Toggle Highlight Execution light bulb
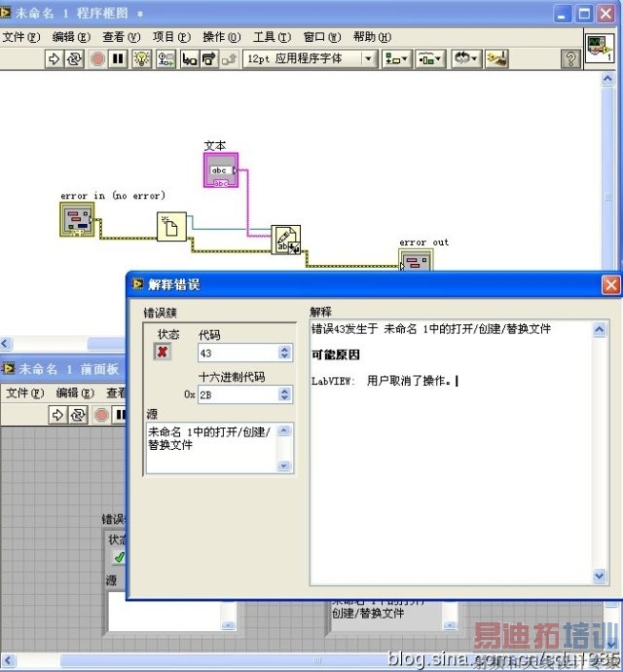Screen dimensions: 623x672 (142, 58)
